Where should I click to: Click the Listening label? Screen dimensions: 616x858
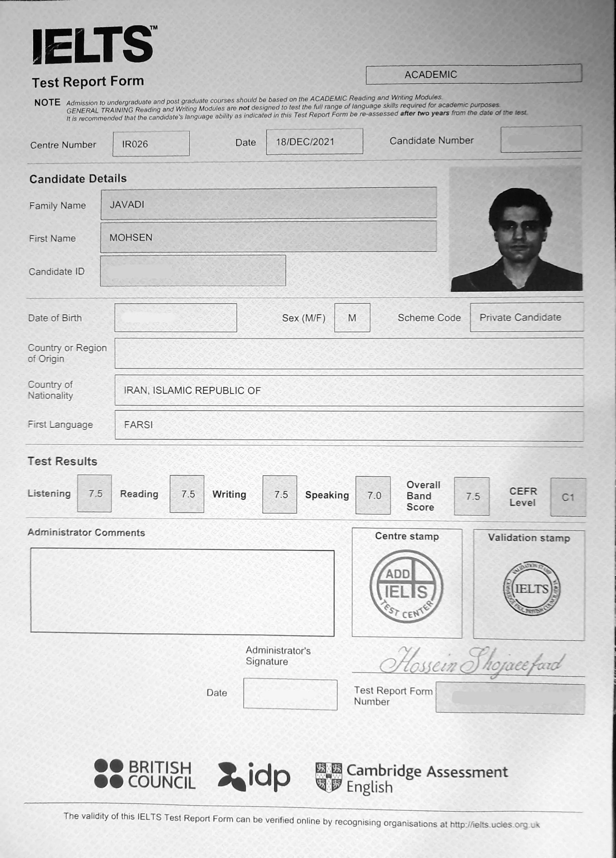coord(49,493)
